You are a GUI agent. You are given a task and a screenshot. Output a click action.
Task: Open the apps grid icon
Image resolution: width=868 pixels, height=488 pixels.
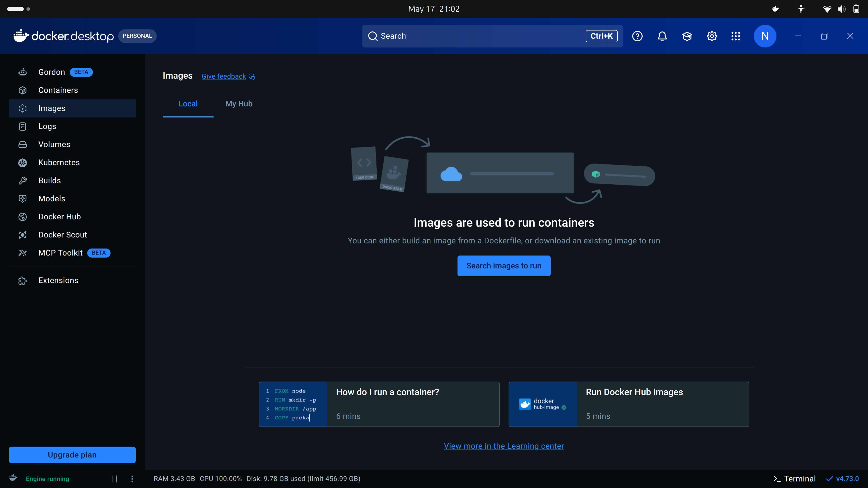(736, 36)
